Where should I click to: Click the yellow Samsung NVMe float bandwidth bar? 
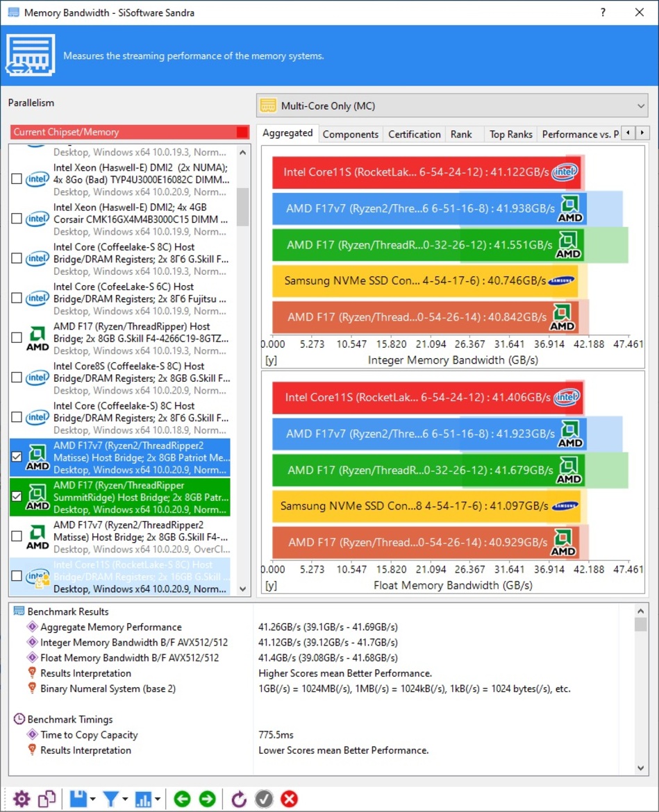[x=427, y=506]
